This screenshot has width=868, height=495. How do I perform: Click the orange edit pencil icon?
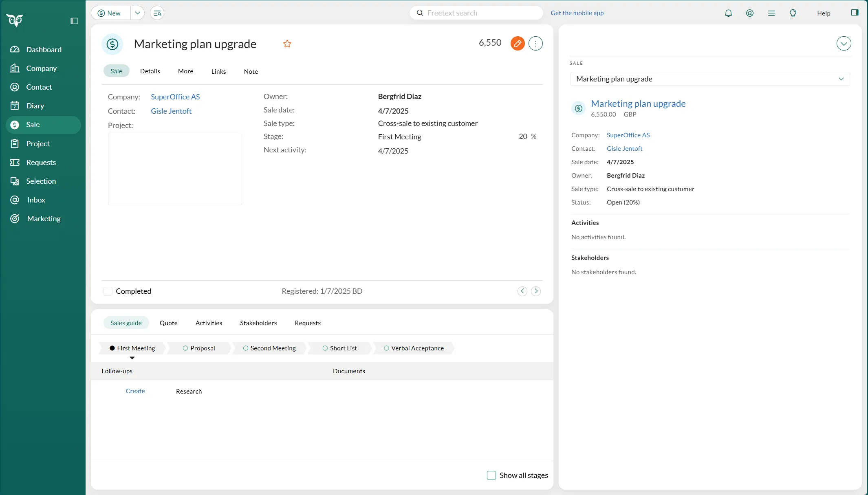pyautogui.click(x=518, y=43)
